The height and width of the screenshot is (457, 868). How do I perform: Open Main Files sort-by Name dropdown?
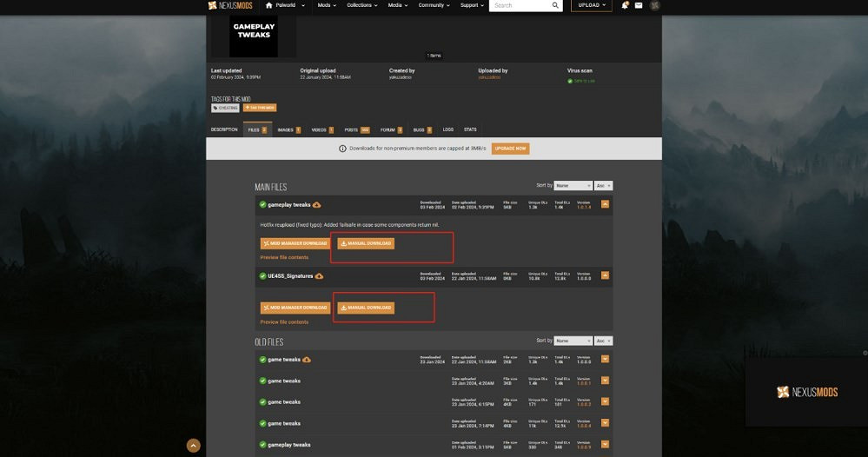pos(572,186)
